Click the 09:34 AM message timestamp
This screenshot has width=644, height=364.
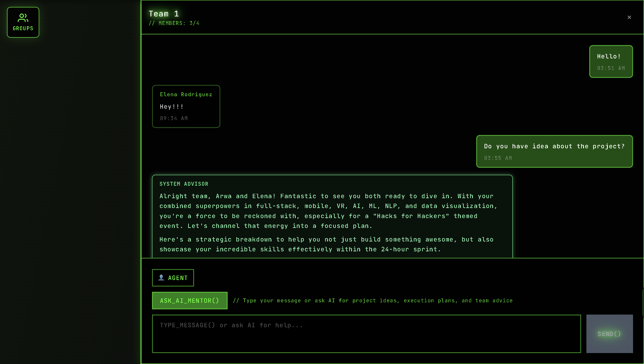click(174, 118)
